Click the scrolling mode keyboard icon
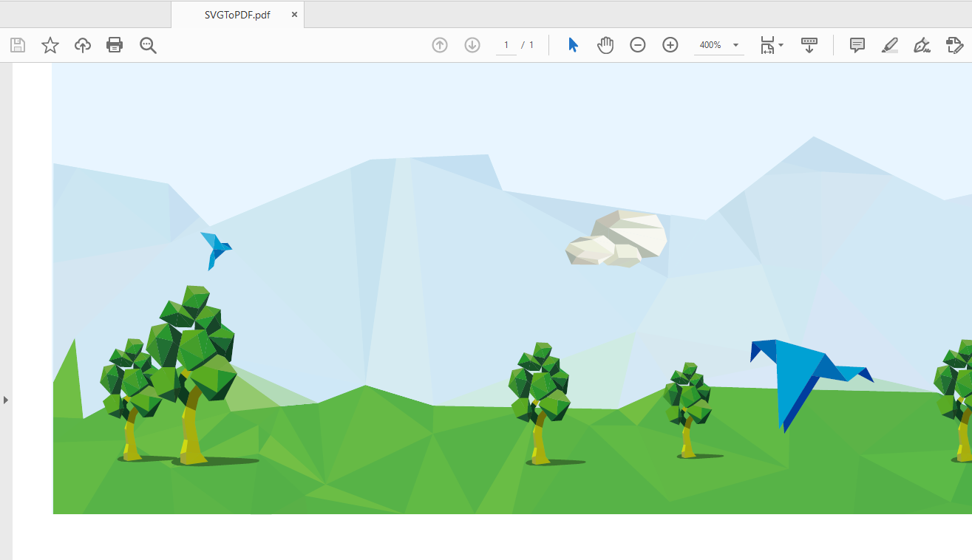Screen dimensions: 972x560 point(809,45)
